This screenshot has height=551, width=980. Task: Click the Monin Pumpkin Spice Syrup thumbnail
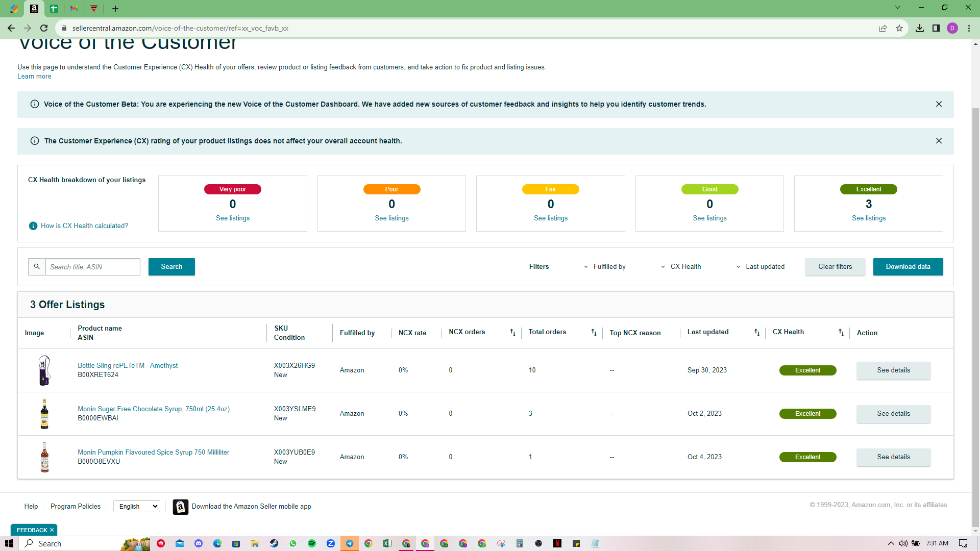45,457
